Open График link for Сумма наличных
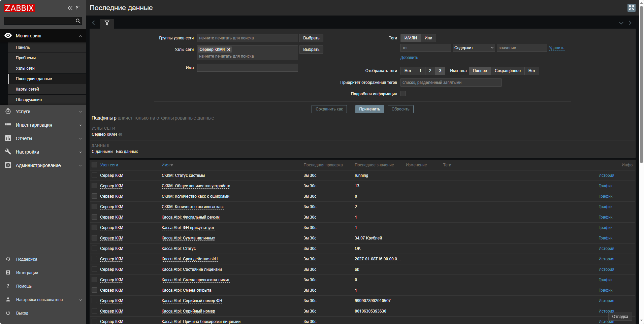 coord(605,238)
